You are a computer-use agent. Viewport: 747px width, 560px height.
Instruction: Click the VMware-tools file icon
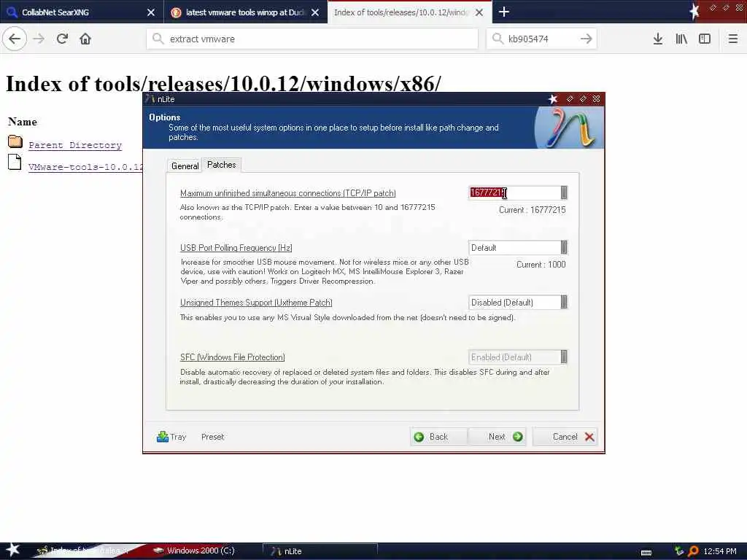(x=15, y=162)
